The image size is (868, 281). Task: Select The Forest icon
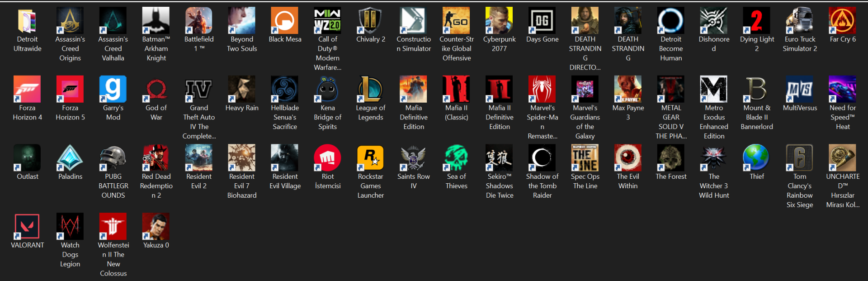(671, 158)
